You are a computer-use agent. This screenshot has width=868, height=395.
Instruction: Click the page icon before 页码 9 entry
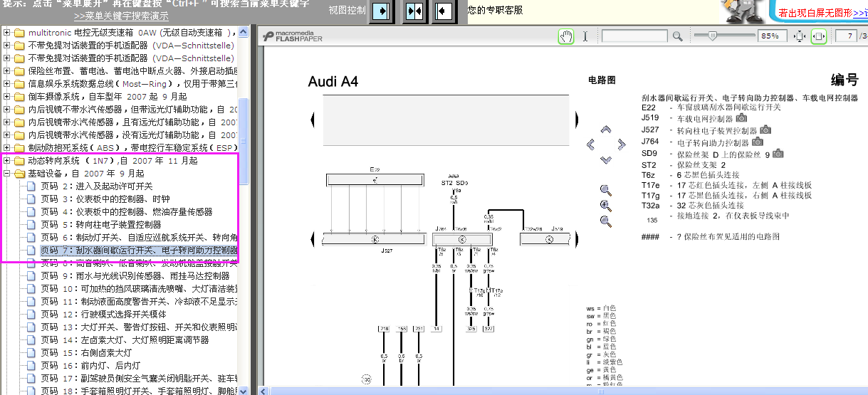31,276
